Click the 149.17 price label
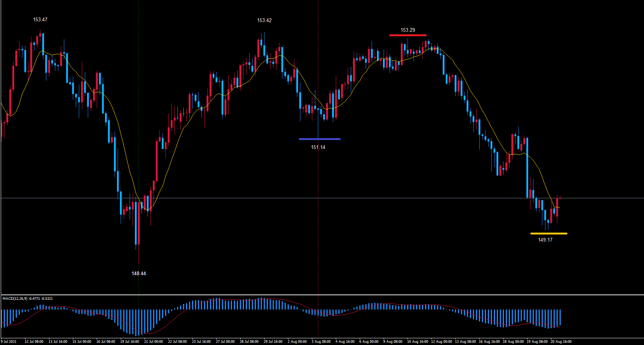 (545, 240)
